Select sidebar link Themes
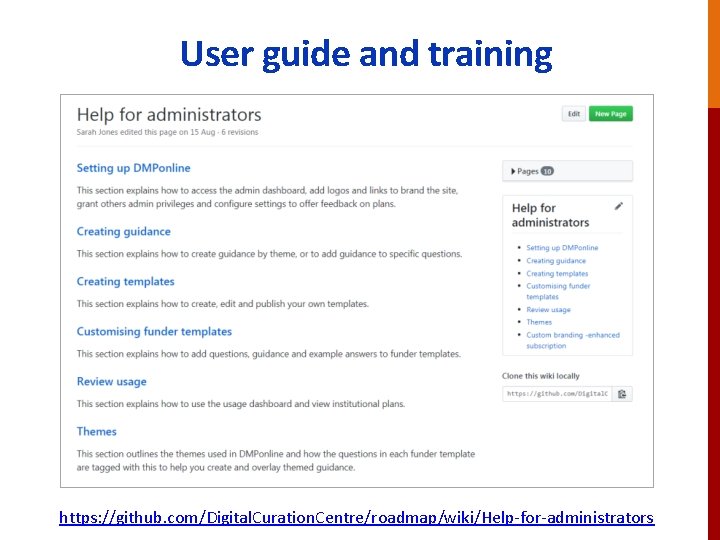Screen dimensions: 720x540 (x=539, y=322)
